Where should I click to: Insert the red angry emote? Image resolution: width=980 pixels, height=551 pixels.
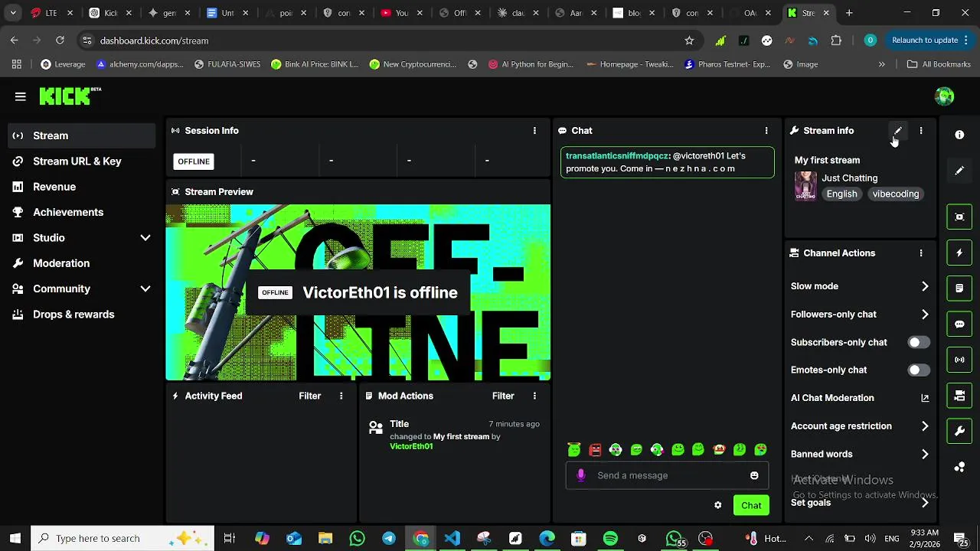[x=595, y=450]
